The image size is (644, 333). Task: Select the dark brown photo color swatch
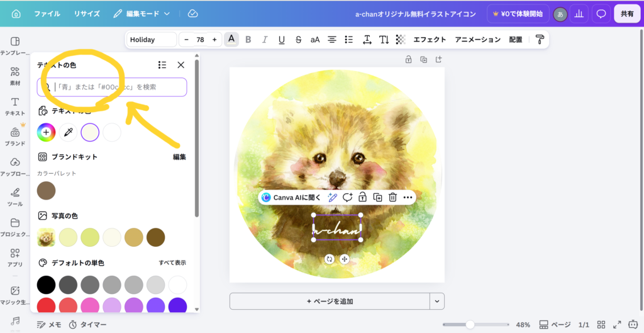[156, 237]
